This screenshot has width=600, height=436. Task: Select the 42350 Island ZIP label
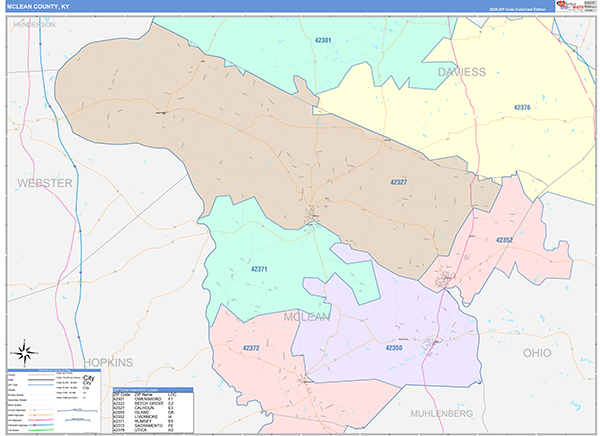click(394, 348)
